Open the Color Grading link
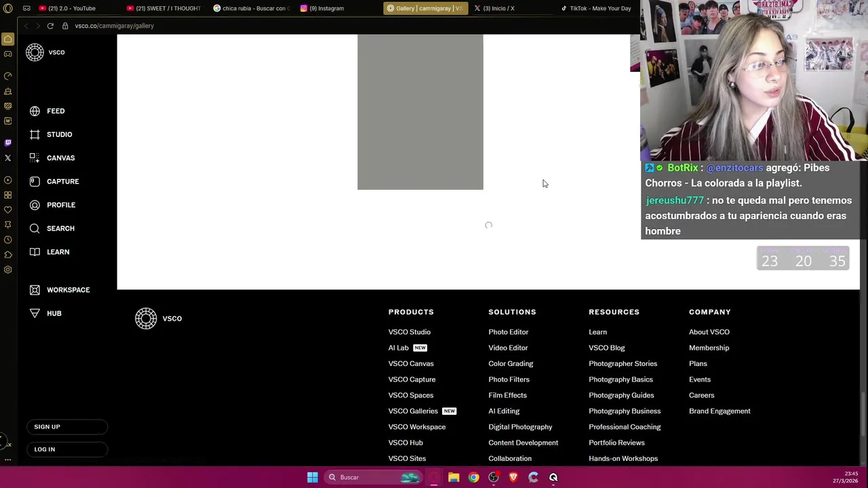This screenshot has width=868, height=488. (511, 364)
